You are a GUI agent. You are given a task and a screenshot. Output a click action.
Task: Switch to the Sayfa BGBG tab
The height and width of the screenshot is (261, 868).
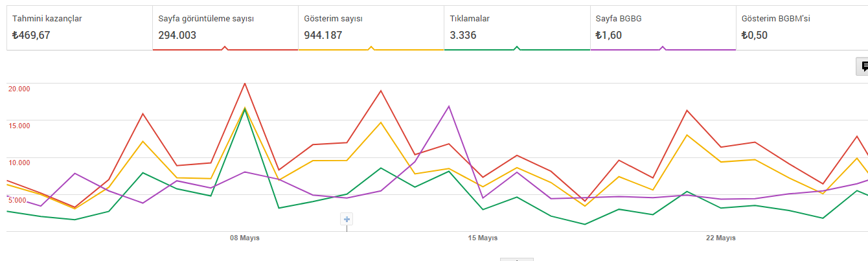[662, 27]
